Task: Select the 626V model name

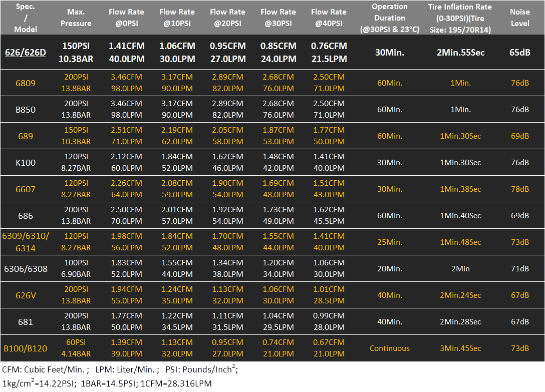Action: pyautogui.click(x=26, y=295)
